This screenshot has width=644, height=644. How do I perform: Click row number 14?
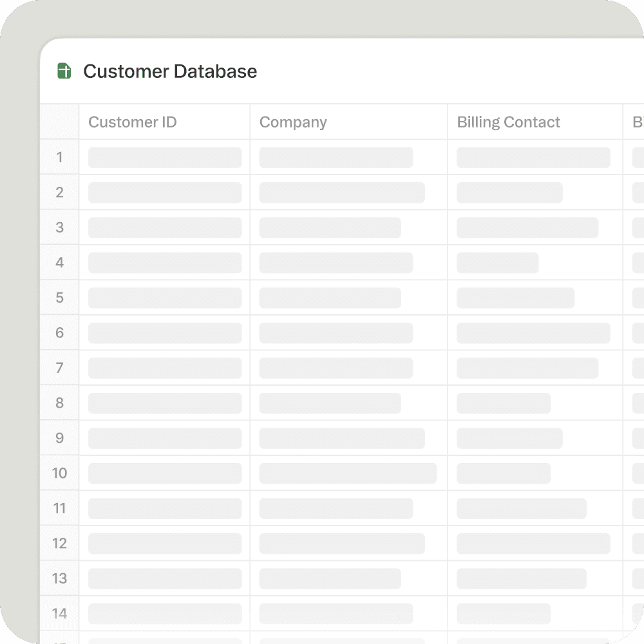(x=59, y=614)
